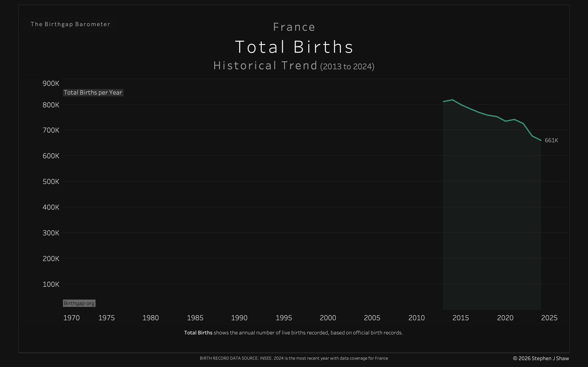Click the 900K y-axis label
Image resolution: width=588 pixels, height=367 pixels.
[51, 83]
